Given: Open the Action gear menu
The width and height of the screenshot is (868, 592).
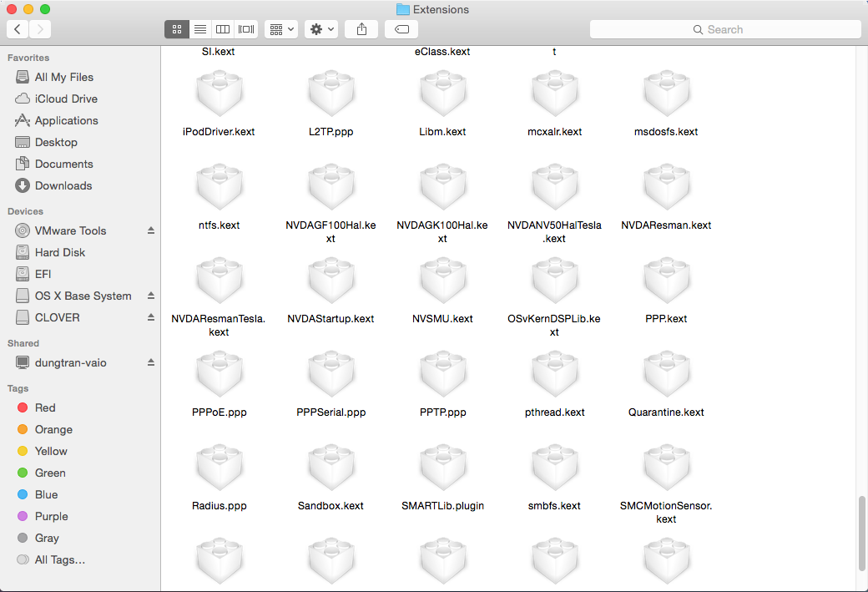Looking at the screenshot, I should 321,29.
